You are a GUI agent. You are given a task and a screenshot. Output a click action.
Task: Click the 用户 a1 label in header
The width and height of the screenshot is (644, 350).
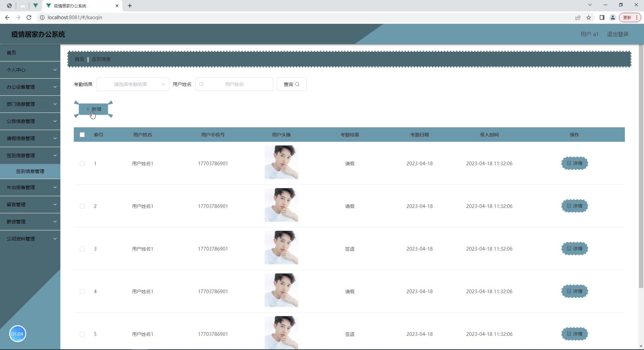pyautogui.click(x=589, y=34)
